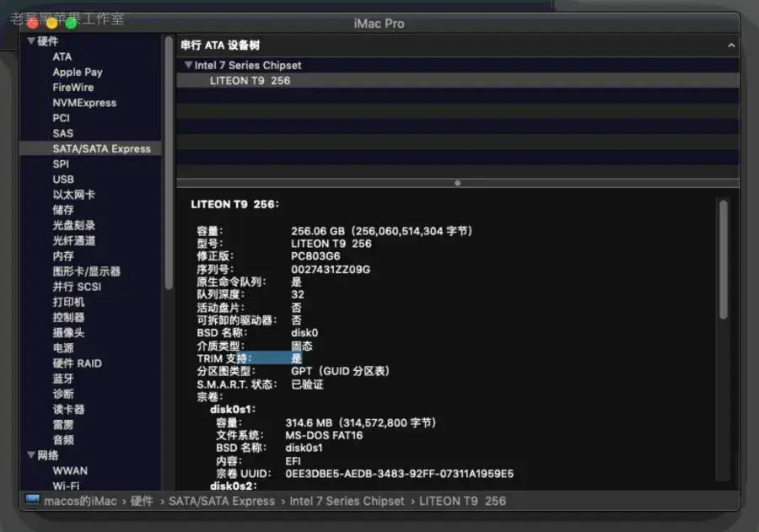759x532 pixels.
Task: Select 内存 in the sidebar
Action: [x=63, y=256]
